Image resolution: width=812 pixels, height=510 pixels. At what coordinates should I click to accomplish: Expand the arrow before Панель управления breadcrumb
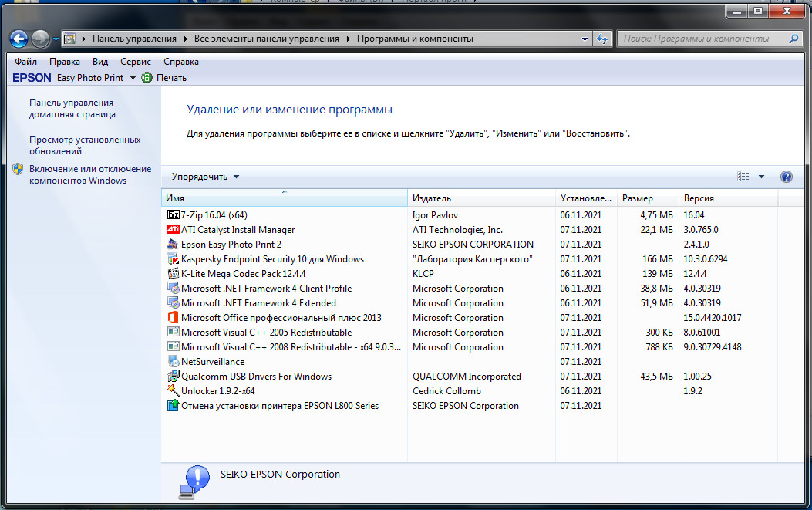84,39
